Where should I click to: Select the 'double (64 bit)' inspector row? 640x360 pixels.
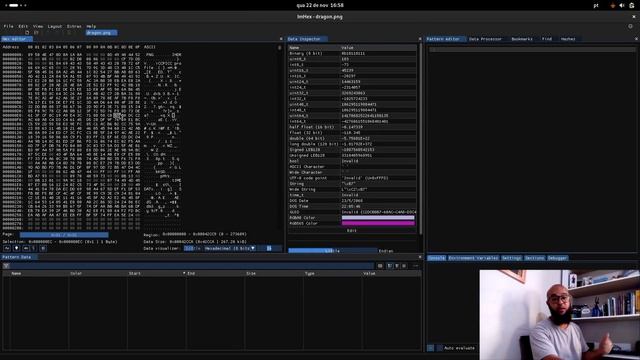(x=352, y=138)
